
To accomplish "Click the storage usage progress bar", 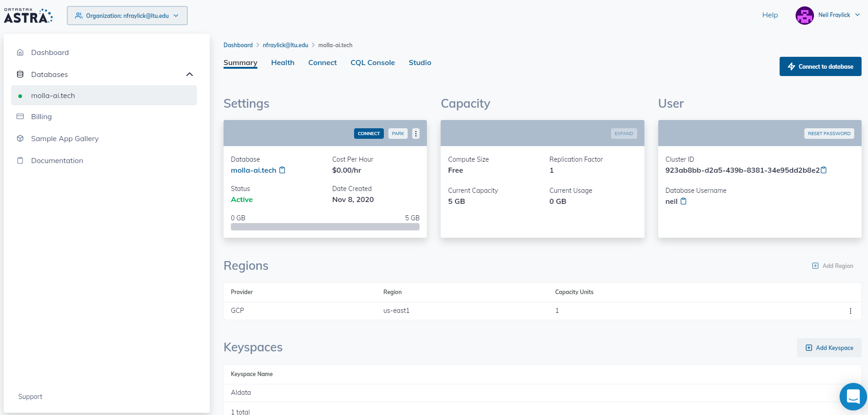I will coord(325,227).
